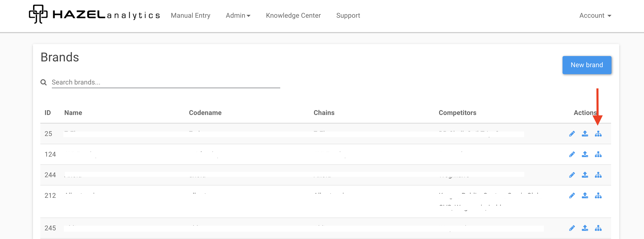Open Manual Entry page
The height and width of the screenshot is (239, 644).
coord(191,15)
